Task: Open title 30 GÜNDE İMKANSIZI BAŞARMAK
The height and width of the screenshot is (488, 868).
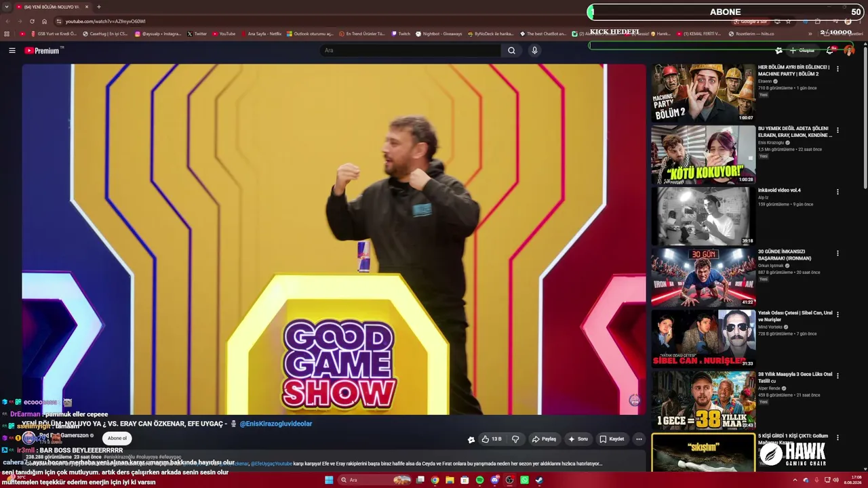Action: pyautogui.click(x=785, y=256)
